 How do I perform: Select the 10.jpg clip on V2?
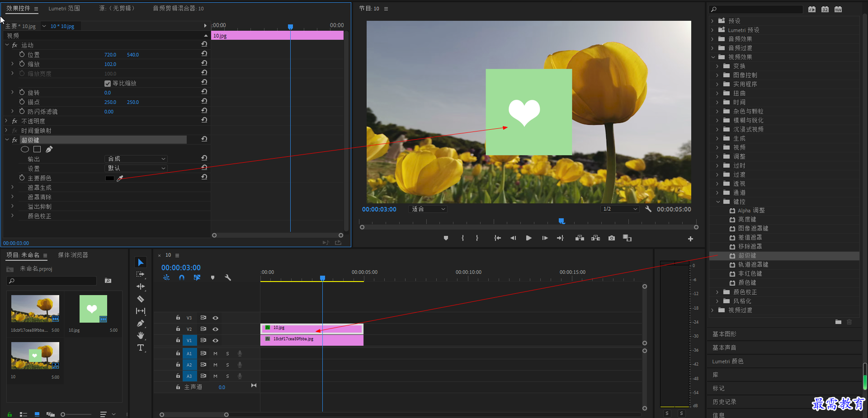pyautogui.click(x=311, y=328)
